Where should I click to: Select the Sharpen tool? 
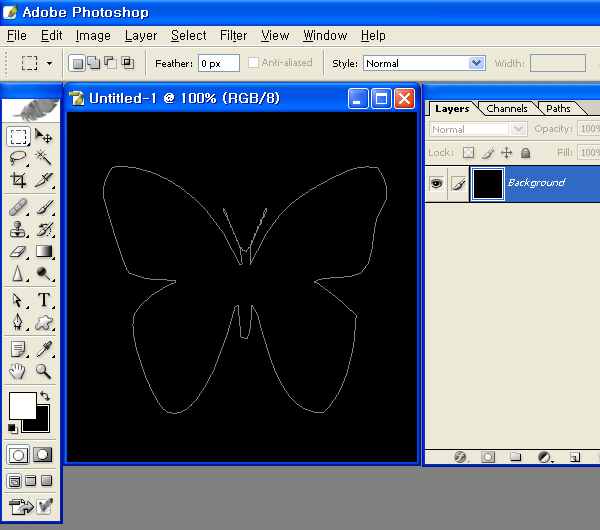point(18,273)
